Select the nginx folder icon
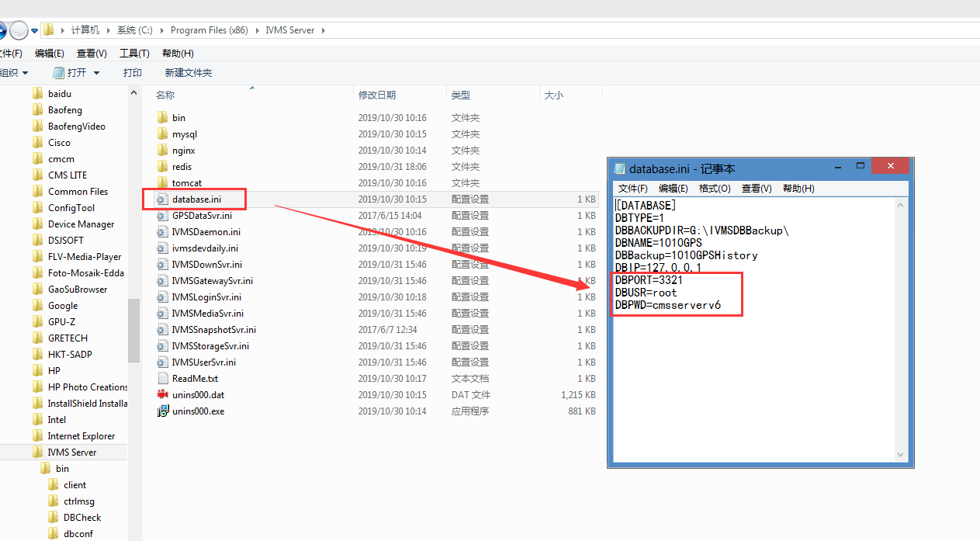Viewport: 980px width, 541px height. pyautogui.click(x=162, y=150)
